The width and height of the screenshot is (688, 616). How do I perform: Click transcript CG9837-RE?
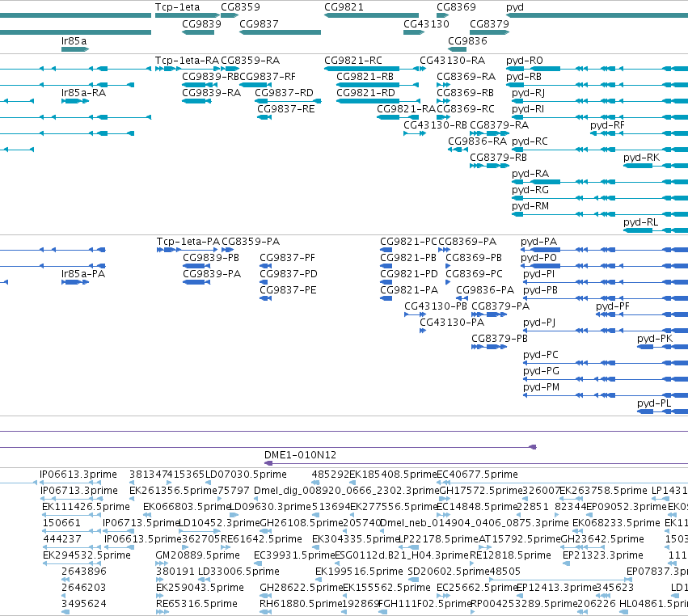[x=285, y=109]
